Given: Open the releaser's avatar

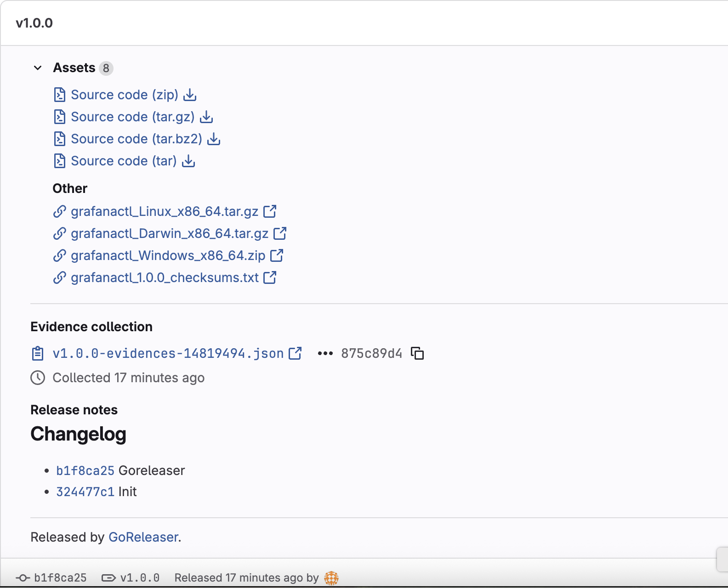Looking at the screenshot, I should [x=331, y=578].
